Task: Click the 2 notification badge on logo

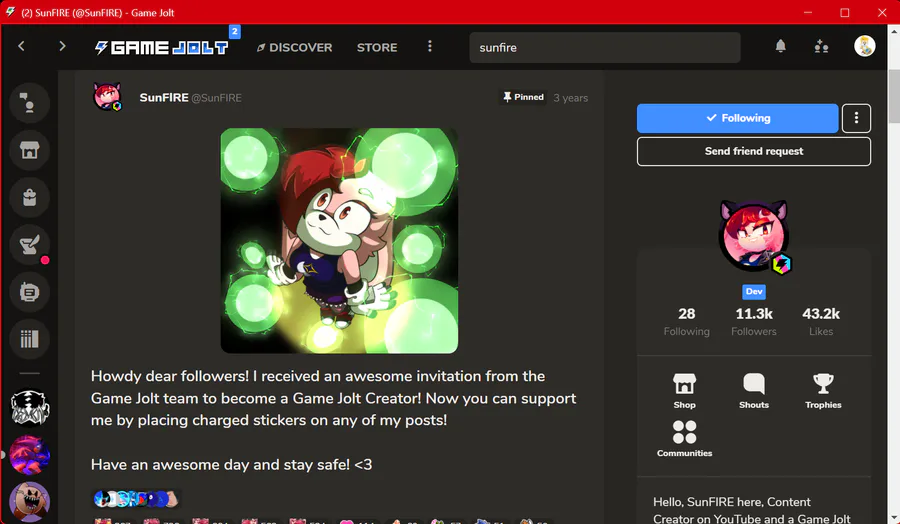Action: [x=234, y=32]
